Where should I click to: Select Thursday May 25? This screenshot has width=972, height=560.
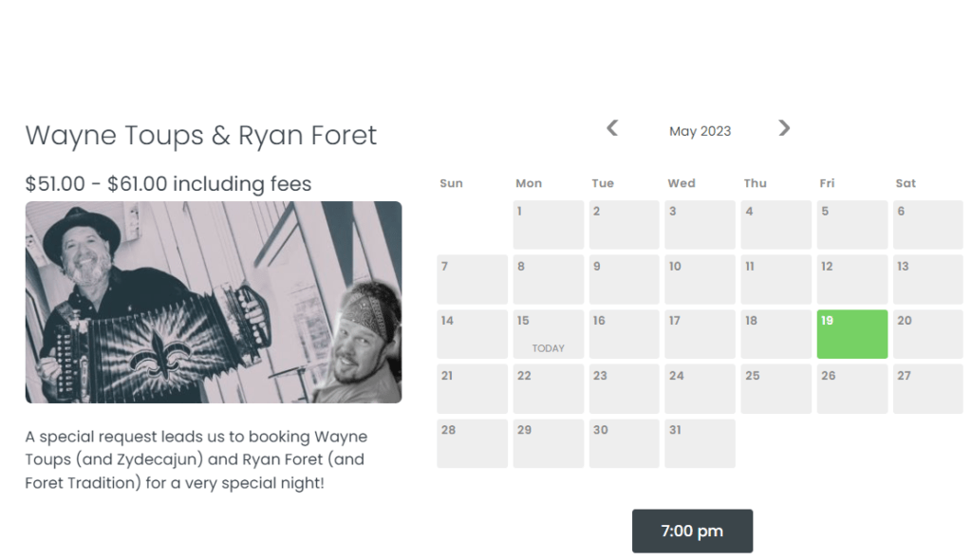(776, 389)
